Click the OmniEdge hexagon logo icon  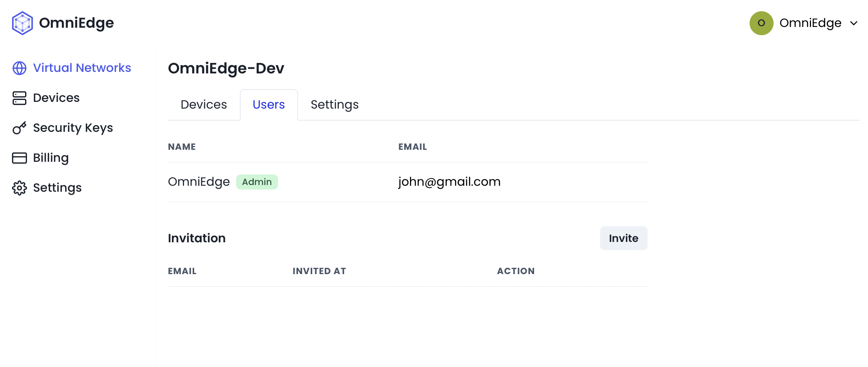coord(22,23)
